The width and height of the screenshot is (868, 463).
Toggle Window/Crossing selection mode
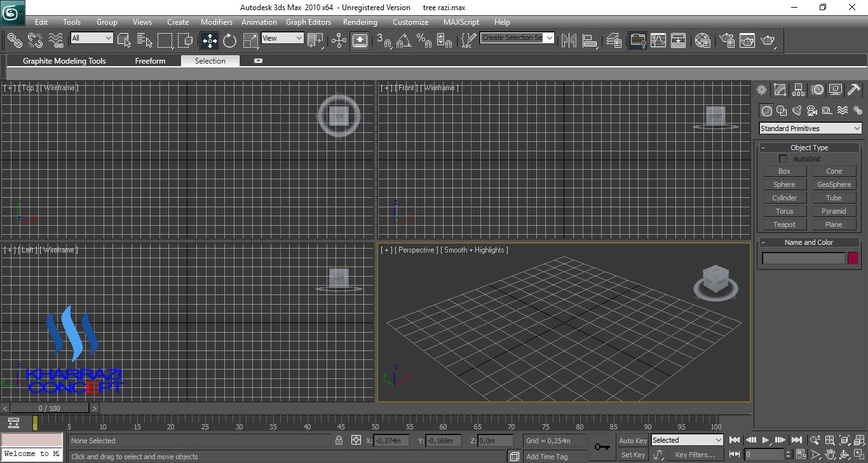coord(186,41)
